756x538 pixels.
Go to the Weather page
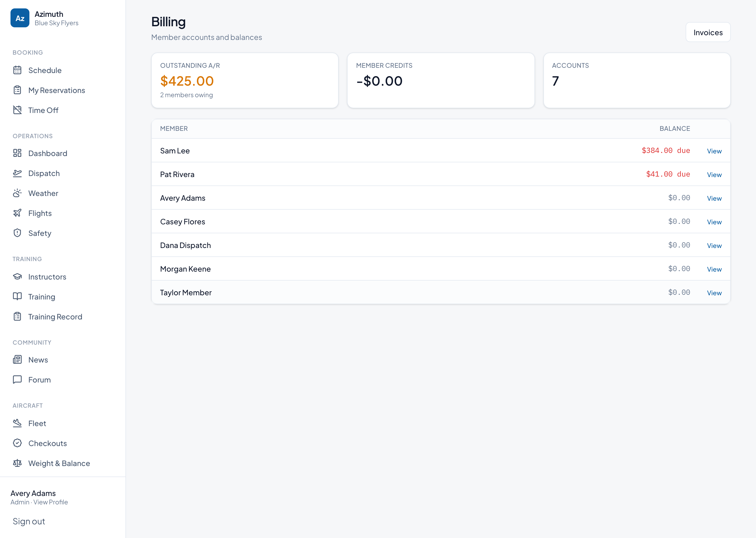[43, 193]
